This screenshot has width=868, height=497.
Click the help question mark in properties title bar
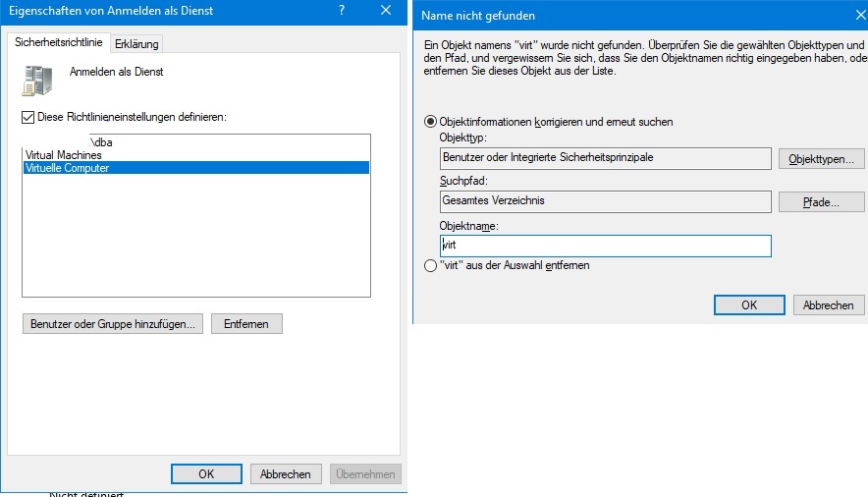342,11
